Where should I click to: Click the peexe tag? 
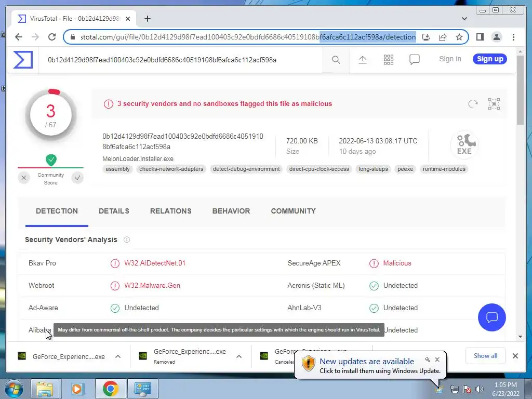coord(405,169)
